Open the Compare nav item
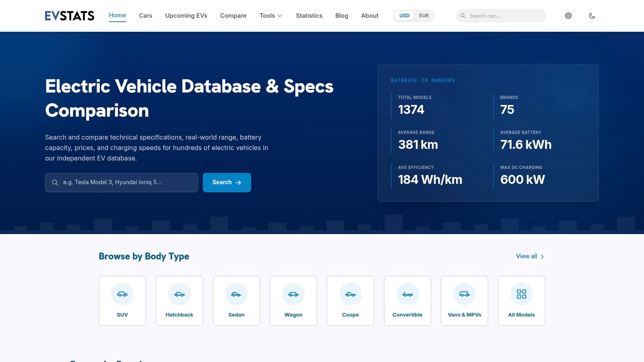Viewport: 644px width, 362px height. coord(233,16)
